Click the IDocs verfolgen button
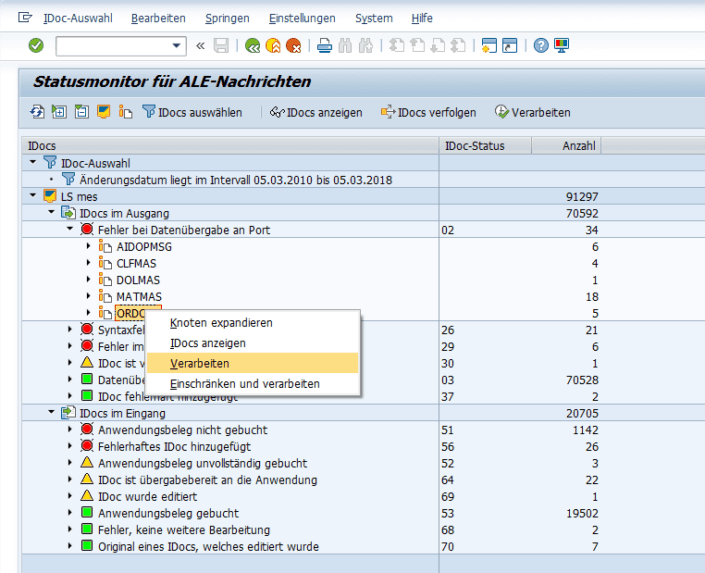The height and width of the screenshot is (573, 705). [428, 113]
